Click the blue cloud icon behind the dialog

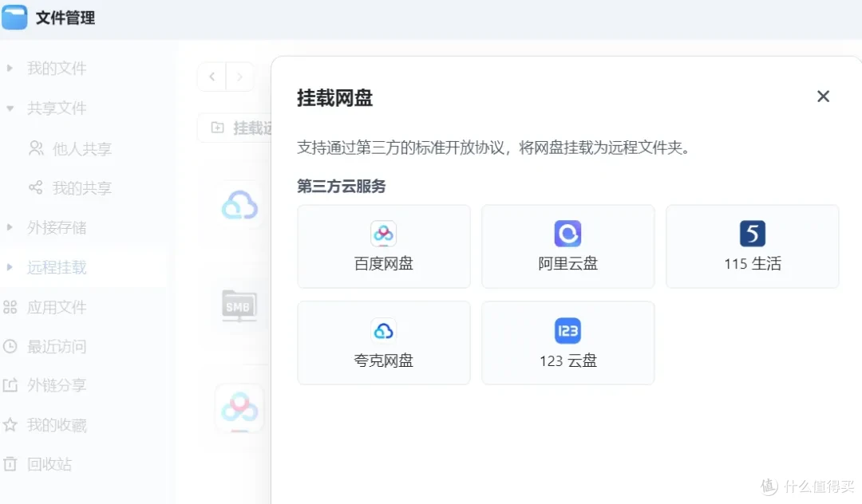click(239, 205)
